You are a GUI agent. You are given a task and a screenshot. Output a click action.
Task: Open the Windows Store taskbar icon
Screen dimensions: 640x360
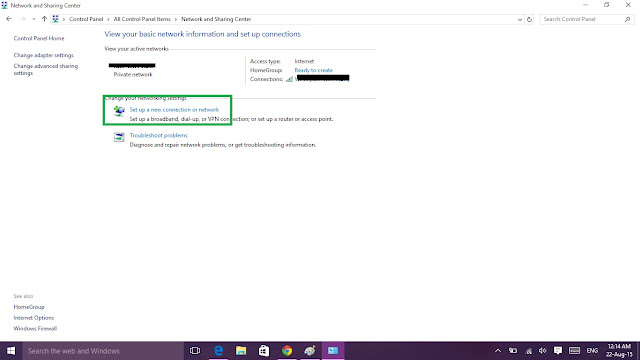(x=264, y=351)
